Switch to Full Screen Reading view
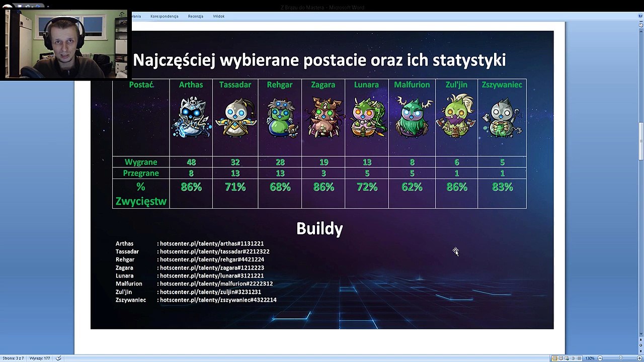The image size is (644, 362). (x=561, y=358)
